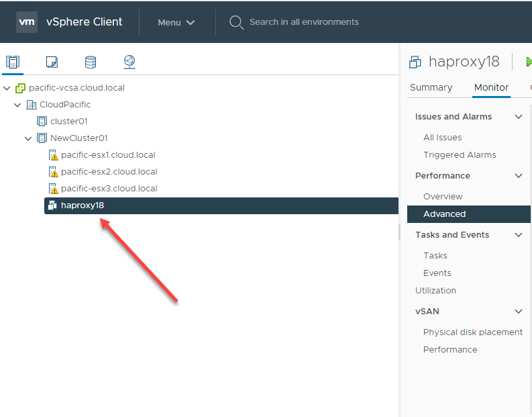Select pacific-vcsa.cloud.local in tree

(76, 88)
